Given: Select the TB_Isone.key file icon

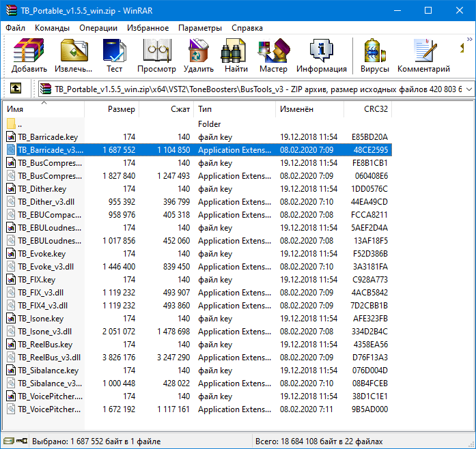Looking at the screenshot, I should click(11, 319).
